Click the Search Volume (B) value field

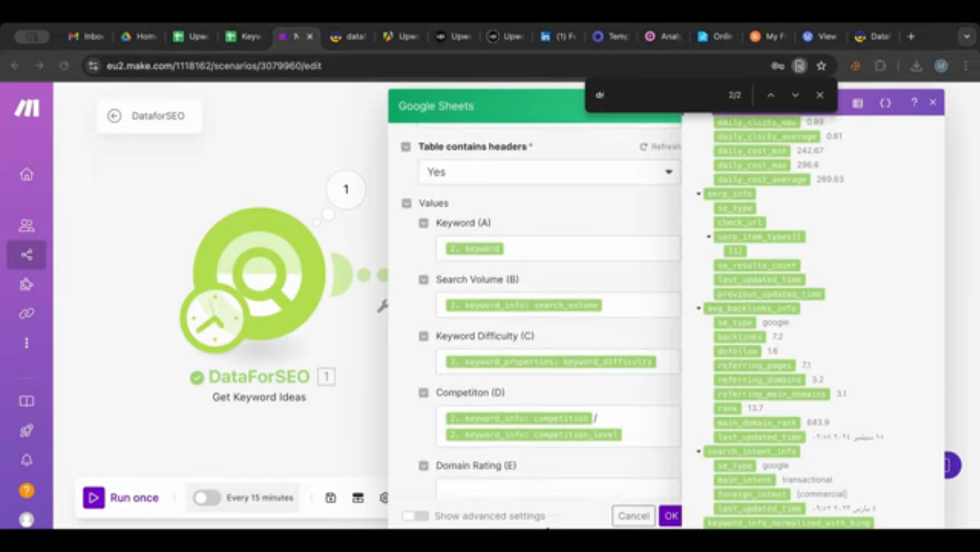click(x=558, y=305)
